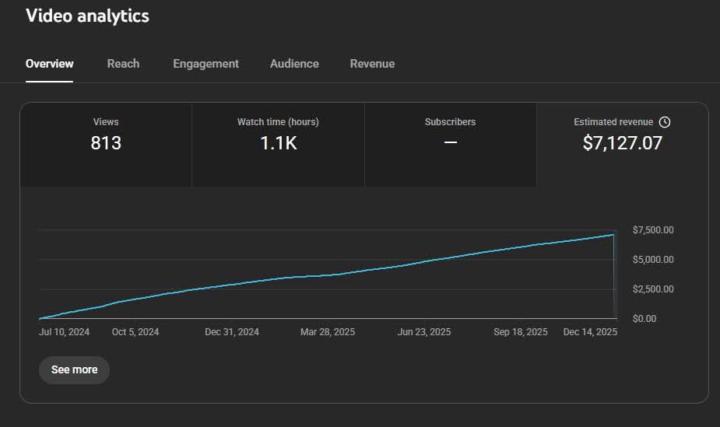Viewport: 720px width, 427px height.
Task: Open the Reach tab
Action: (123, 64)
